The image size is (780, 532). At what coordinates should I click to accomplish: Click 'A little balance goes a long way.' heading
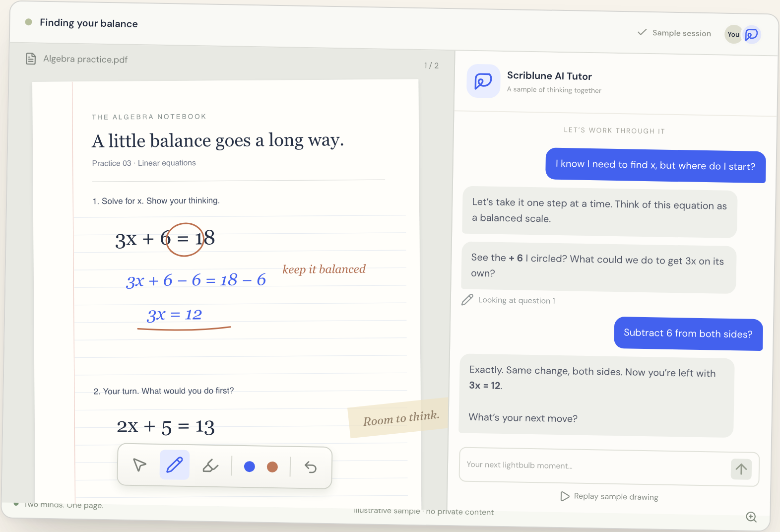pos(218,140)
